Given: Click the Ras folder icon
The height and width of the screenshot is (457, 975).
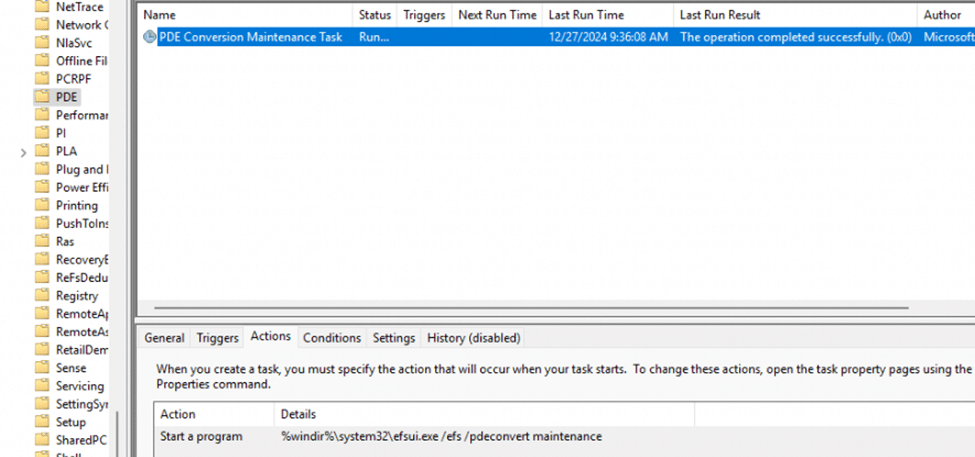Looking at the screenshot, I should pyautogui.click(x=42, y=241).
